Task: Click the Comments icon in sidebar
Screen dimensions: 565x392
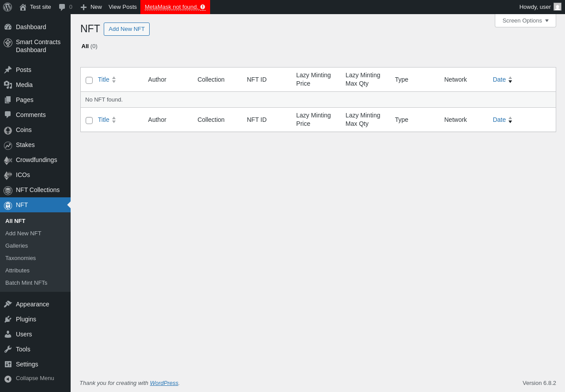Action: (x=8, y=115)
